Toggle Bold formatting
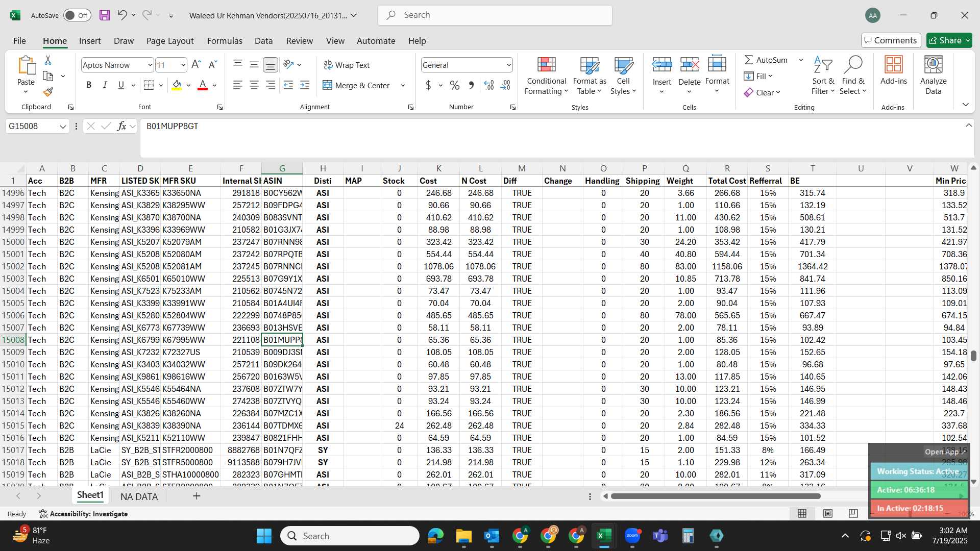This screenshot has width=980, height=551. click(x=89, y=85)
